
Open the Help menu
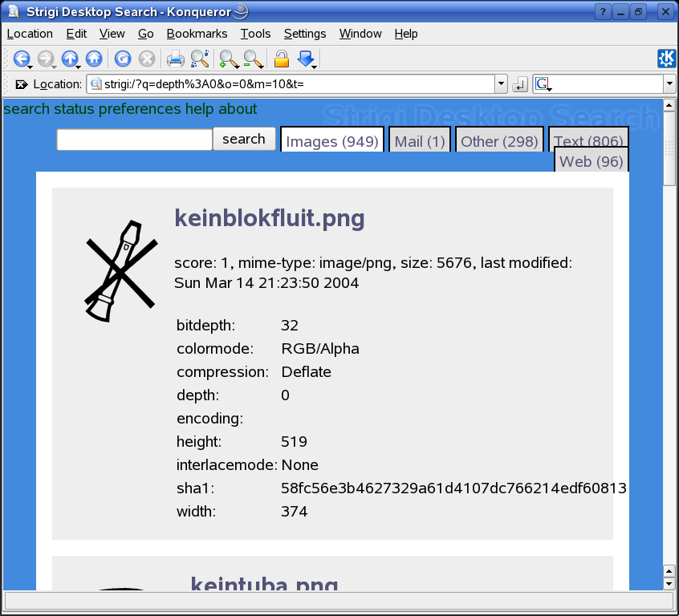point(406,34)
